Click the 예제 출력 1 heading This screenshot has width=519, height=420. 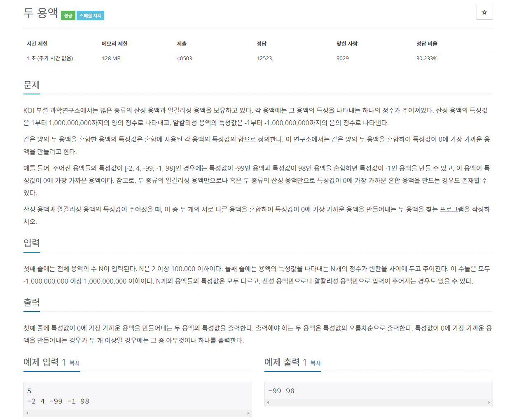tap(285, 362)
